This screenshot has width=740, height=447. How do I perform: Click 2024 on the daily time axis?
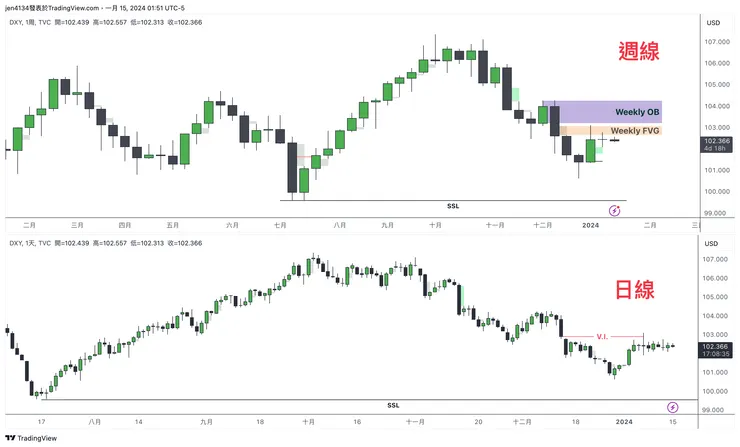(x=624, y=422)
